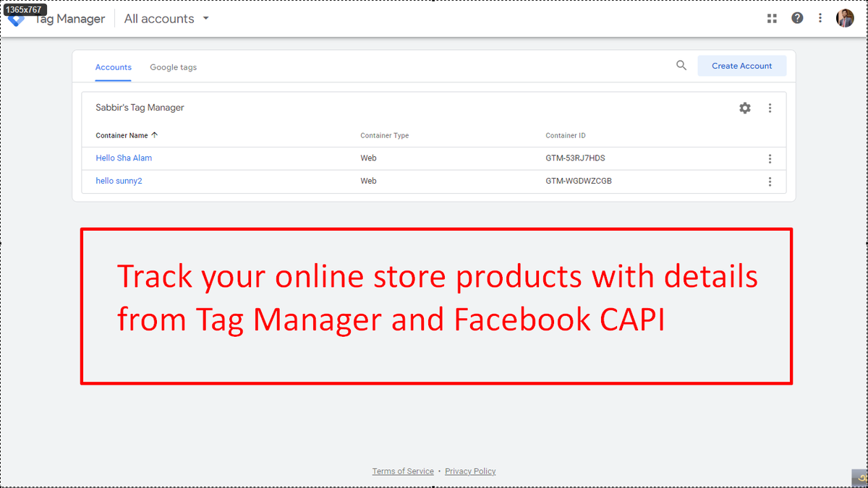Open account more-options menu beside gear
Image resolution: width=868 pixels, height=488 pixels.
click(770, 108)
